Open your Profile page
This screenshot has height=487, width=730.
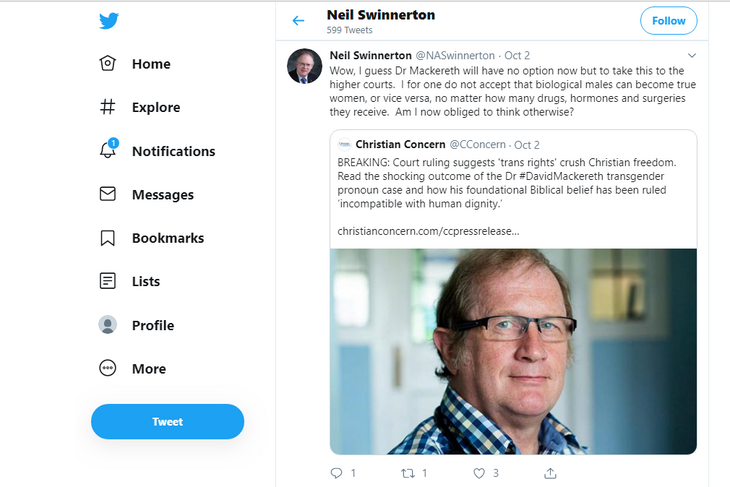(108, 325)
